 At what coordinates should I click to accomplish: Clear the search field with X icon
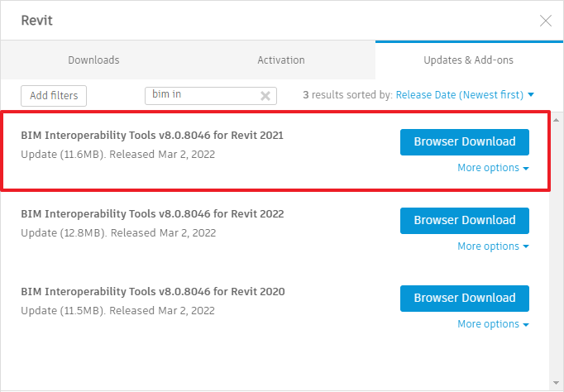click(x=265, y=95)
